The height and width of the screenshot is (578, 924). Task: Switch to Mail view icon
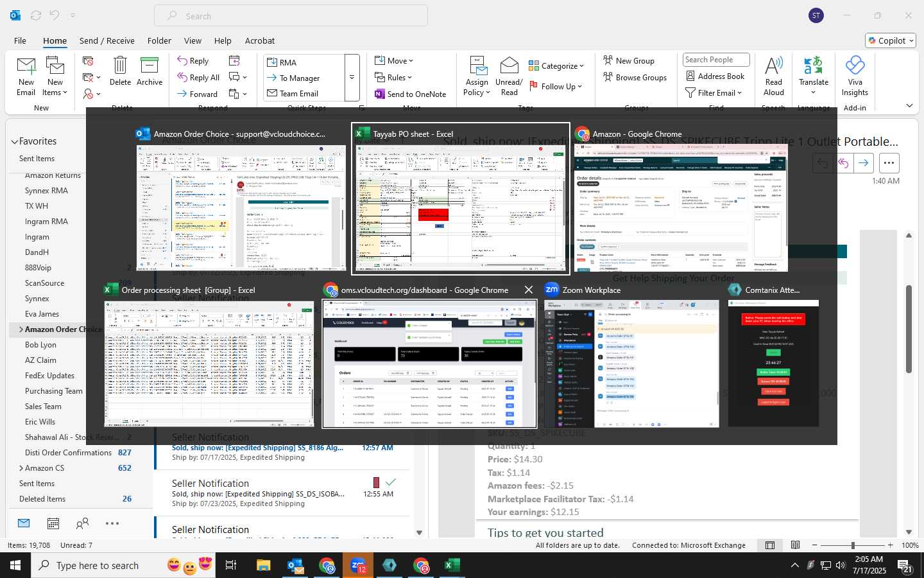[24, 523]
